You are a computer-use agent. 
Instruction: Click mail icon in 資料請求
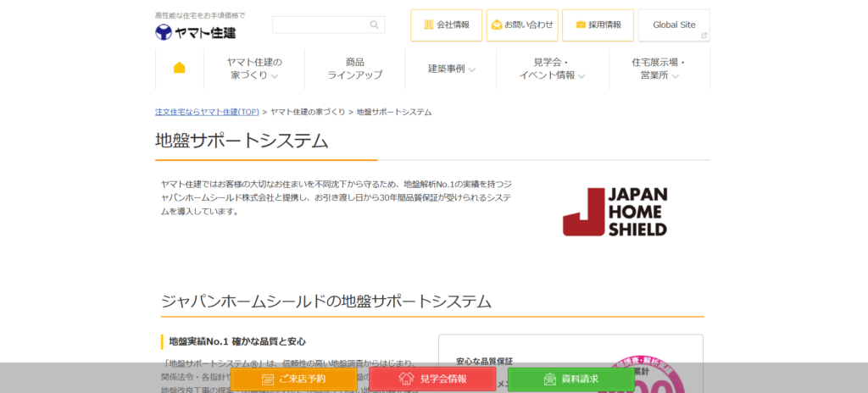click(x=549, y=379)
